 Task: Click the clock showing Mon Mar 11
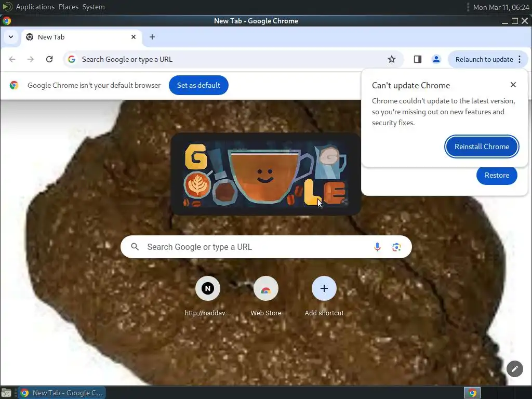coord(501,7)
